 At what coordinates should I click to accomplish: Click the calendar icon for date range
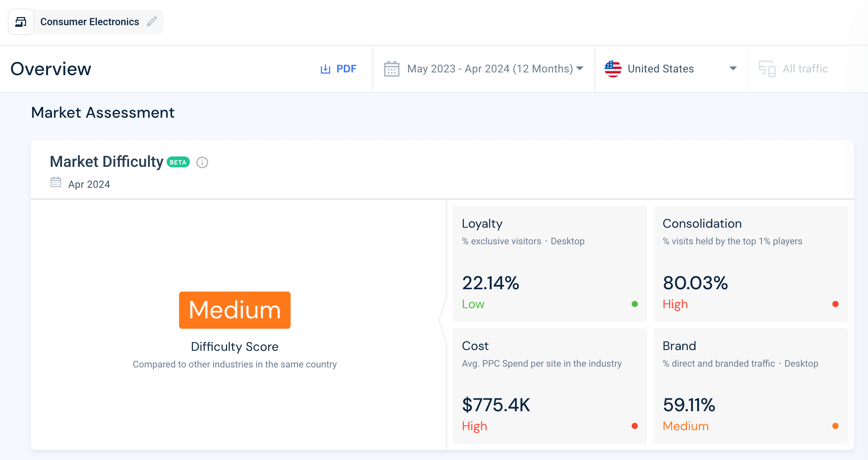click(392, 69)
